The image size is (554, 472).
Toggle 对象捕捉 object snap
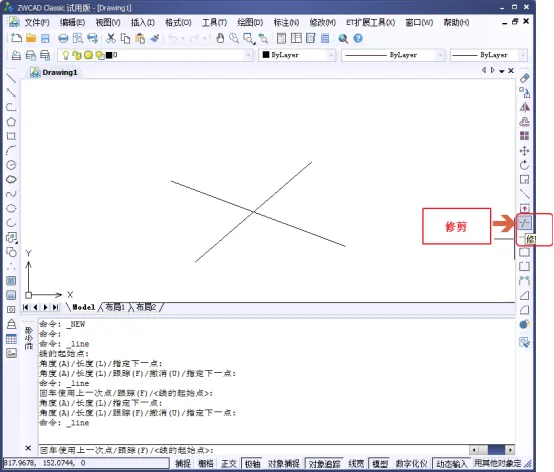click(284, 463)
